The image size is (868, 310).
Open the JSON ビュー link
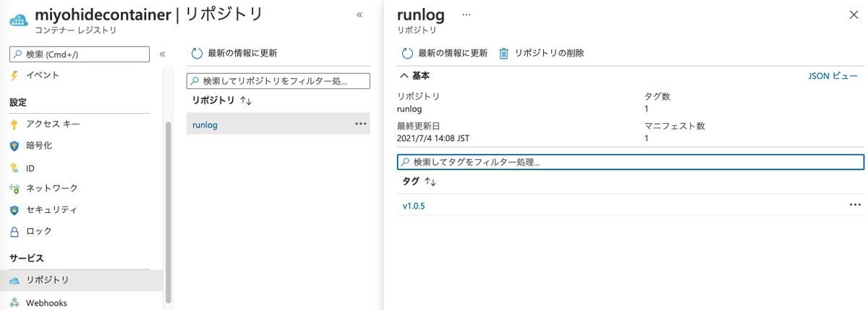tap(833, 75)
